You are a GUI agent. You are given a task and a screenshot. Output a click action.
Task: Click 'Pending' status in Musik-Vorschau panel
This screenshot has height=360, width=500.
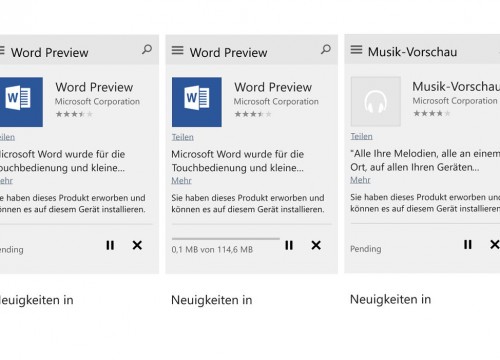click(366, 249)
